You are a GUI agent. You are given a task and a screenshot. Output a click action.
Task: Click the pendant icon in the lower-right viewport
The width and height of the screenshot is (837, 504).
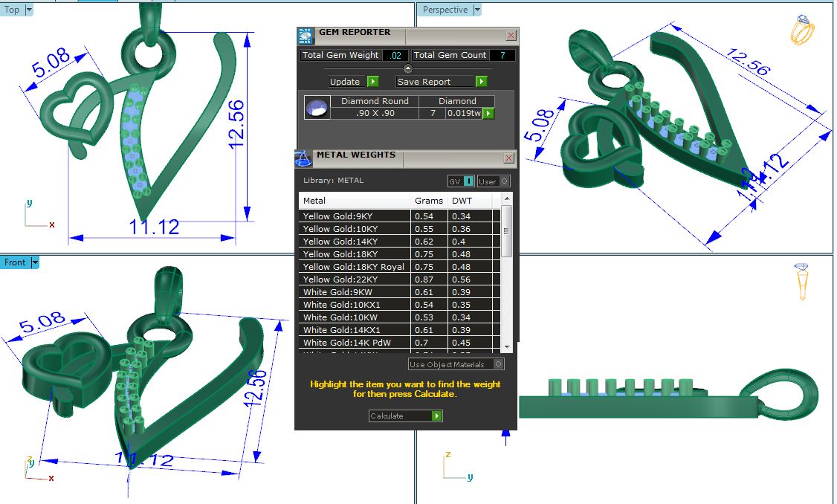coord(803,282)
